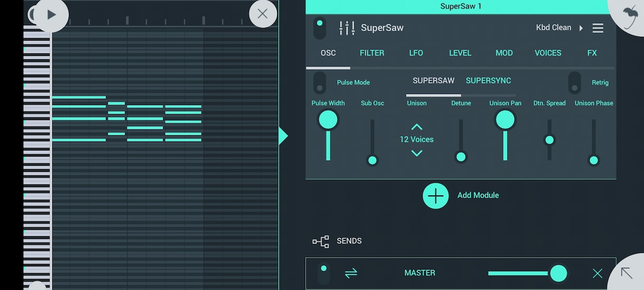The height and width of the screenshot is (290, 644).
Task: Click the SuperSaw 1 channel title bar
Action: click(461, 6)
